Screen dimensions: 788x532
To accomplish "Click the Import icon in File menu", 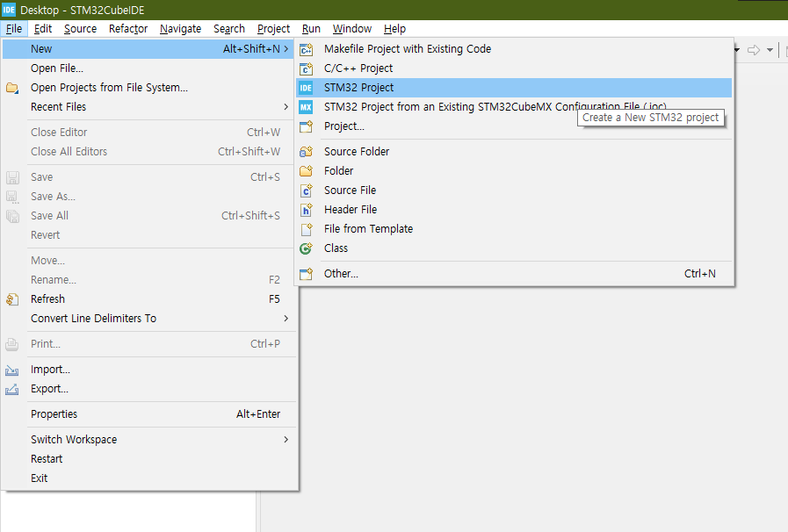I will point(12,370).
